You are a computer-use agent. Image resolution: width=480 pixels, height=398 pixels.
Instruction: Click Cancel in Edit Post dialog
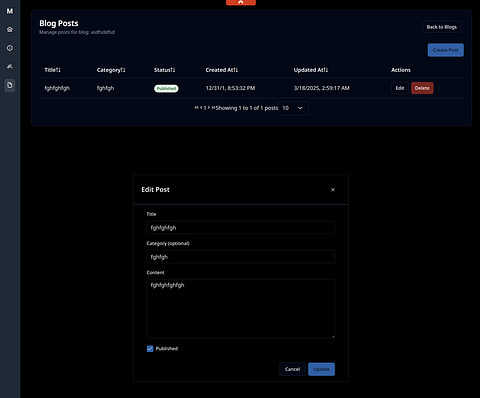(x=292, y=369)
